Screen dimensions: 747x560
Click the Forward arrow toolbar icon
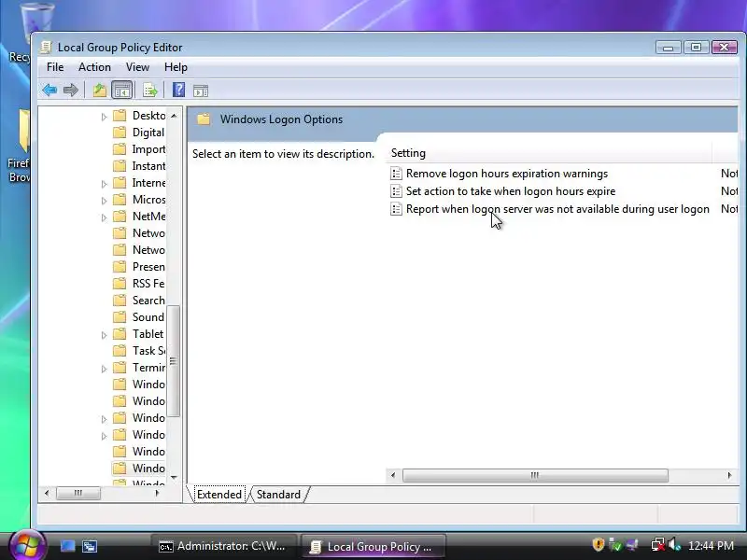[x=71, y=90]
